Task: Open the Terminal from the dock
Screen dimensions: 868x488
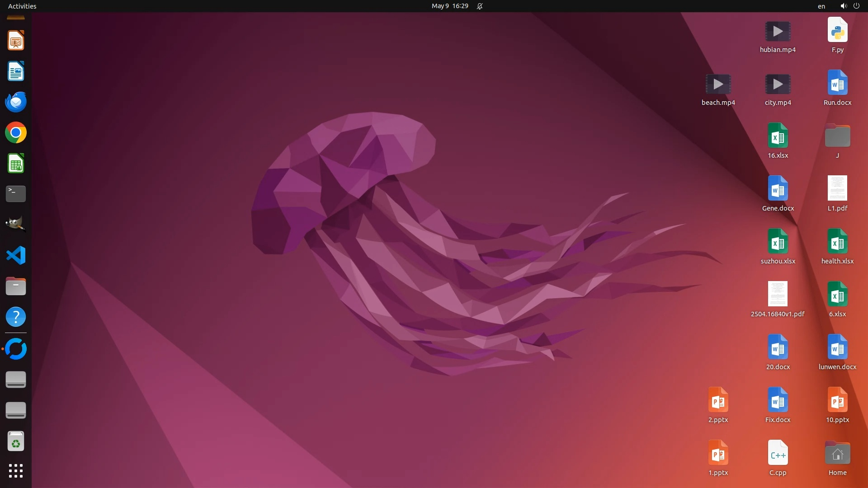Action: (16, 194)
